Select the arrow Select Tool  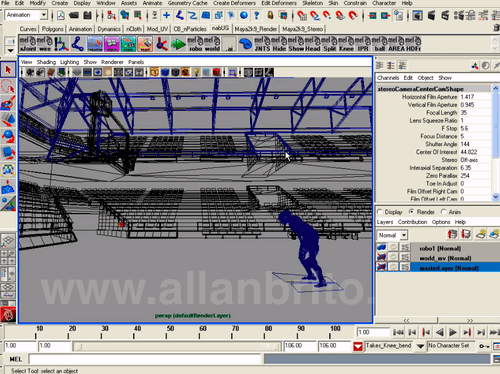tap(8, 69)
